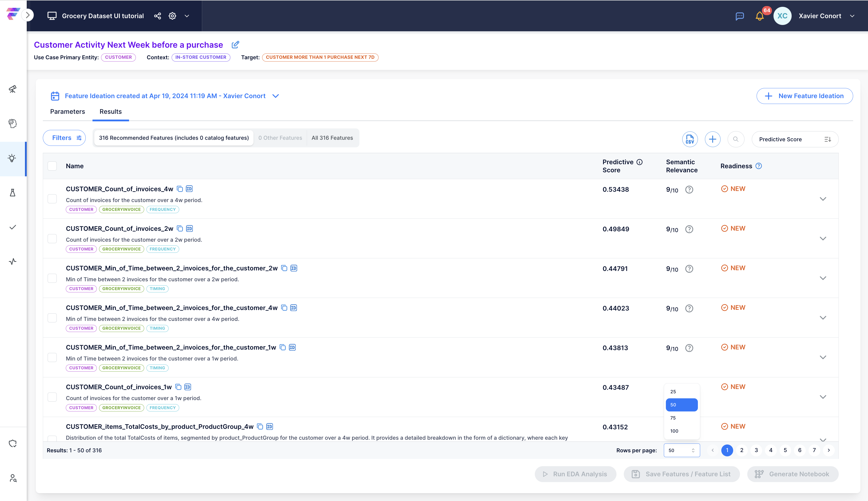Expand the feature ideation selector chevron
This screenshot has width=868, height=501.
(275, 96)
